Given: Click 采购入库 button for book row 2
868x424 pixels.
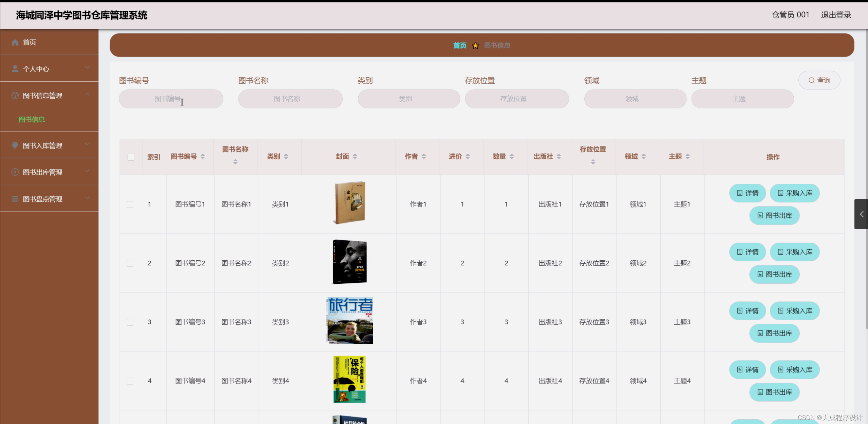Looking at the screenshot, I should [x=795, y=252].
